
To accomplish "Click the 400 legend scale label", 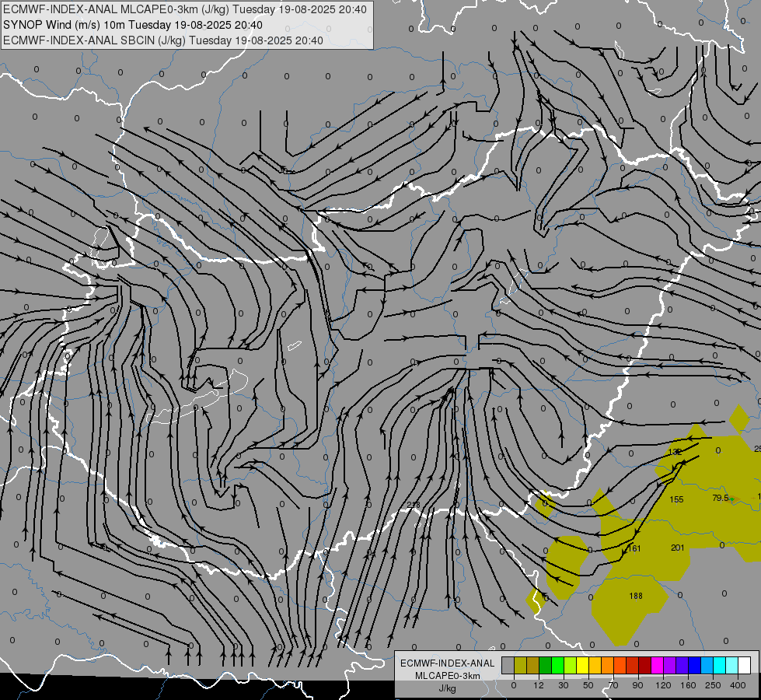I will [738, 685].
